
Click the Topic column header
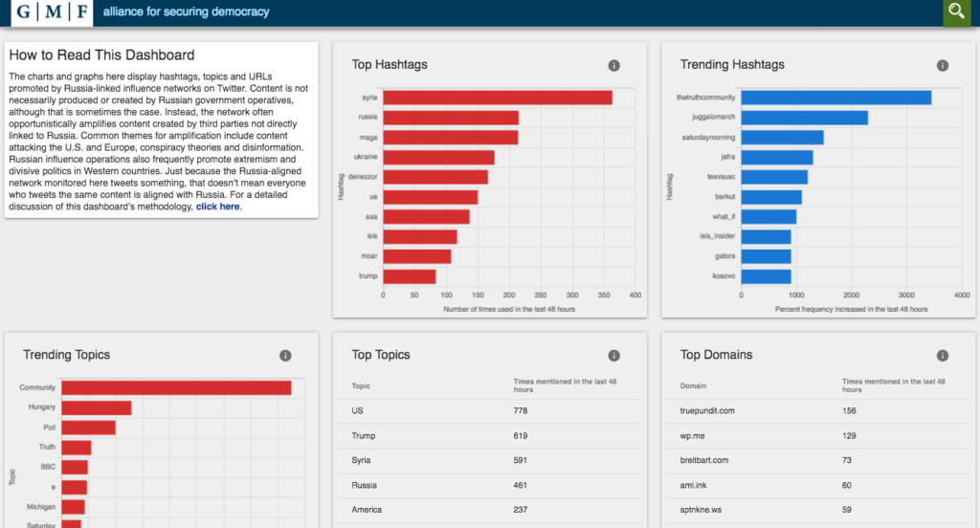pos(361,386)
